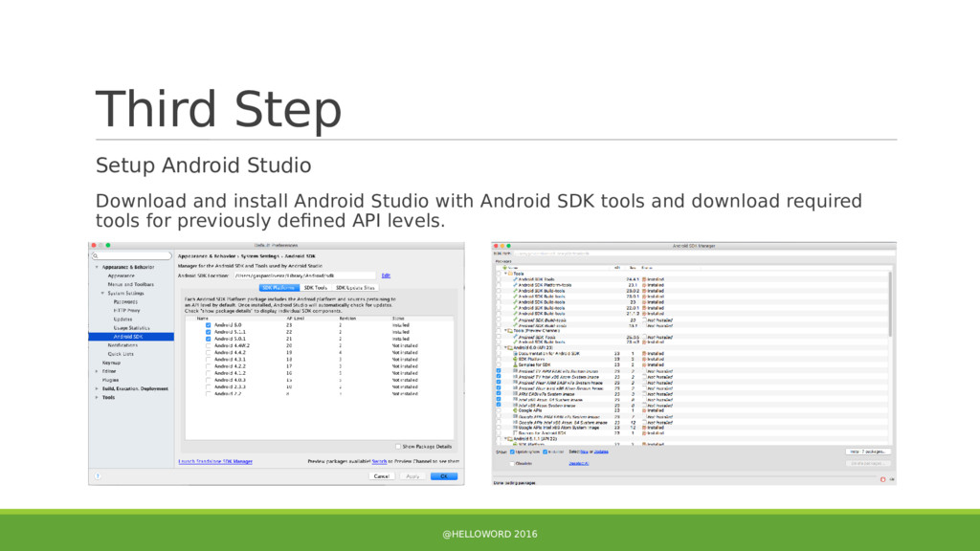Collapse the Android 6.0 (API 23) group

coord(505,348)
